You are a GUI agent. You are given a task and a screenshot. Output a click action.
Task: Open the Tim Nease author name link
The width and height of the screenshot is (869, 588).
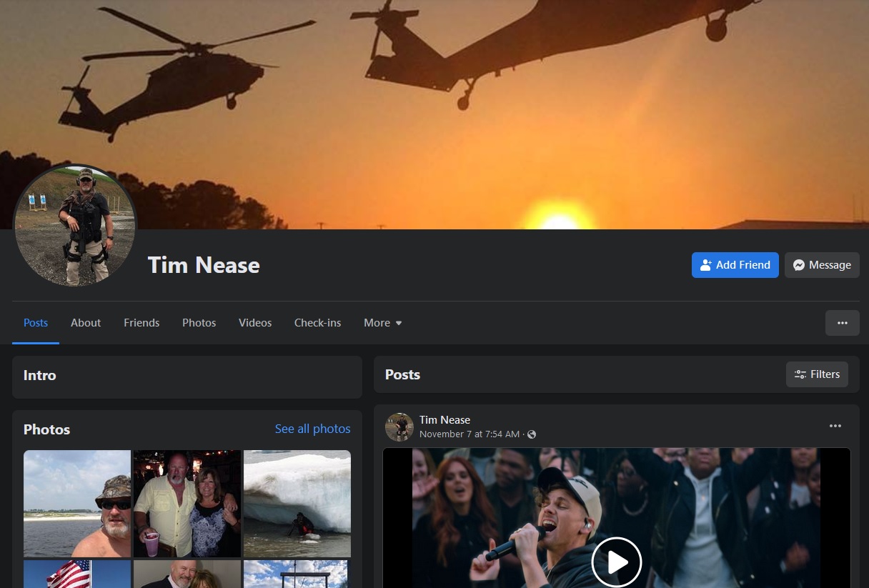(445, 420)
